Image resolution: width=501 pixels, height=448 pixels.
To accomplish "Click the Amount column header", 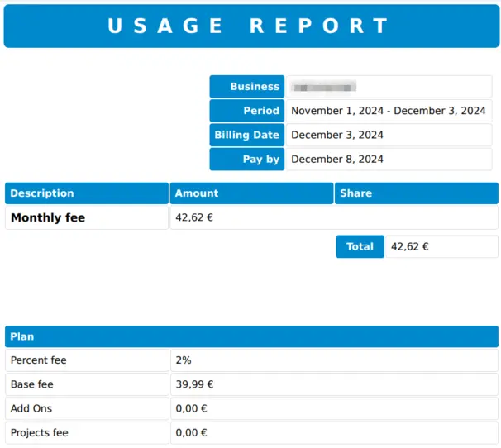I will click(x=251, y=193).
